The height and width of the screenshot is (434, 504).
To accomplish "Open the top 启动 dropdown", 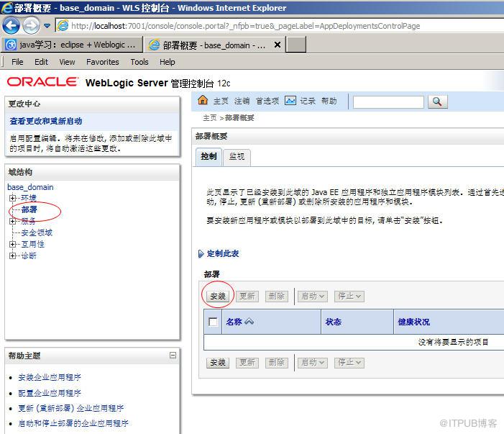I will pos(313,296).
